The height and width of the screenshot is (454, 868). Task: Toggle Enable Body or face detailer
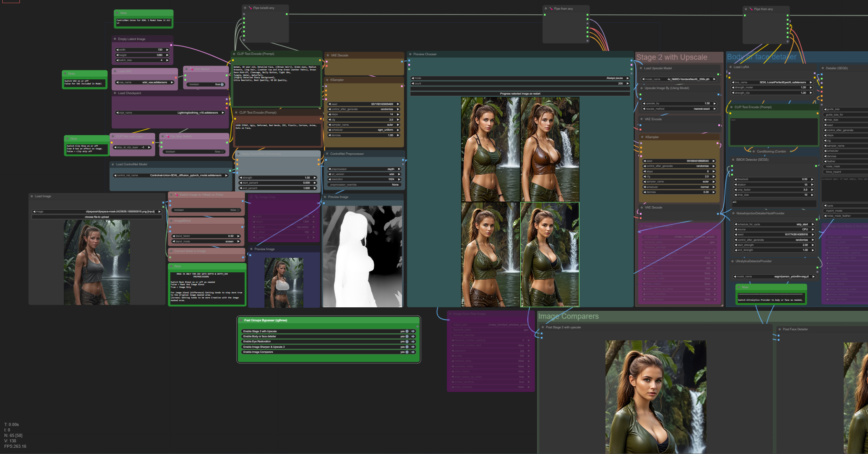tap(407, 337)
